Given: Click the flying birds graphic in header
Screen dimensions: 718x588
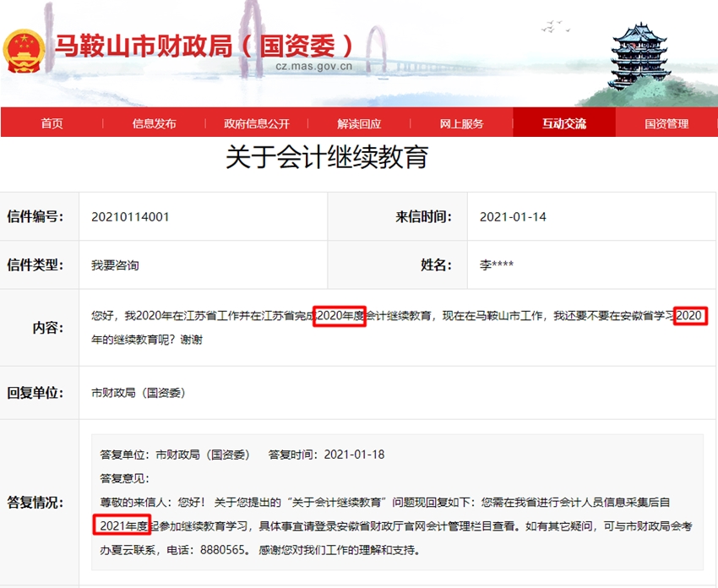Looking at the screenshot, I should click(553, 25).
